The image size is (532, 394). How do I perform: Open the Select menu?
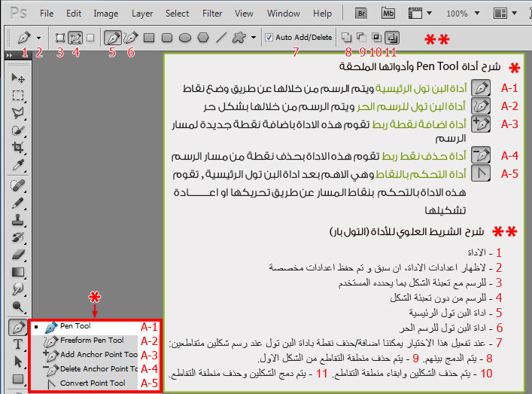click(177, 14)
